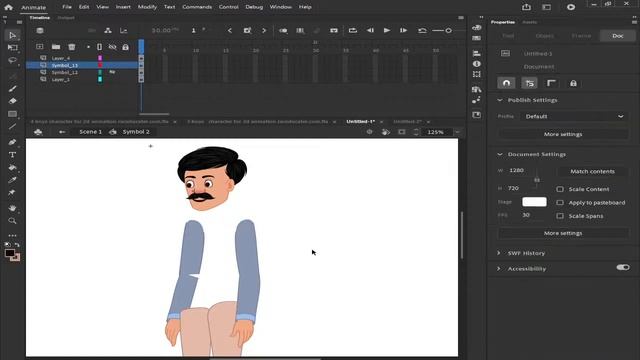Delete the selected layer with trash icon
Screen dimensions: 640x360
[72, 47]
